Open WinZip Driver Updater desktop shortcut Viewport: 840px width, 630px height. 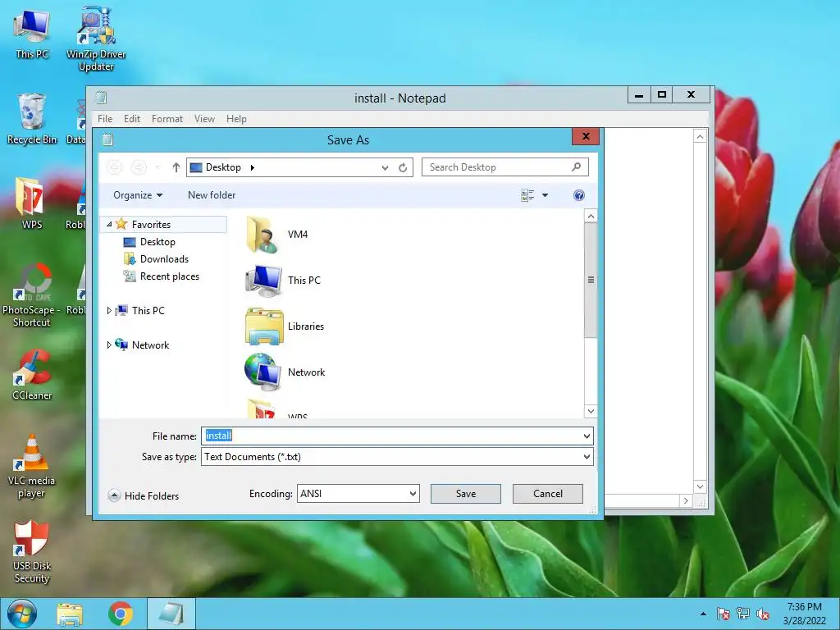96,39
